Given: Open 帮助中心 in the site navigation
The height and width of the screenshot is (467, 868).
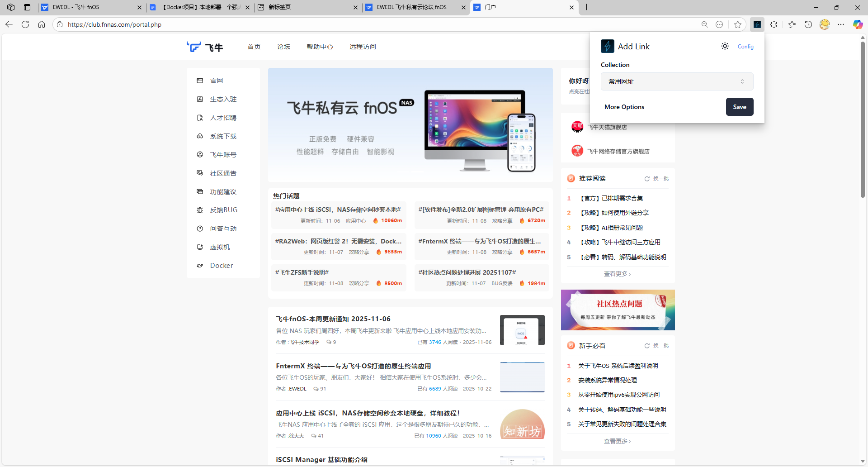Looking at the screenshot, I should point(320,47).
